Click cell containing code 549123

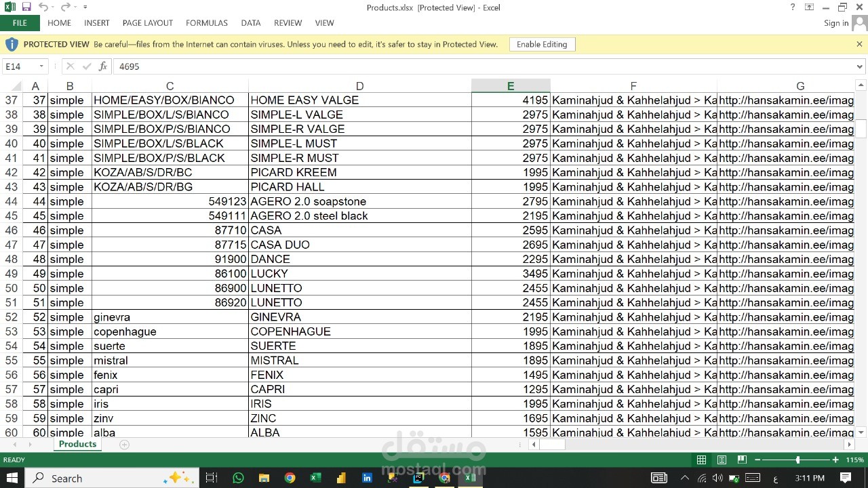[x=170, y=201]
